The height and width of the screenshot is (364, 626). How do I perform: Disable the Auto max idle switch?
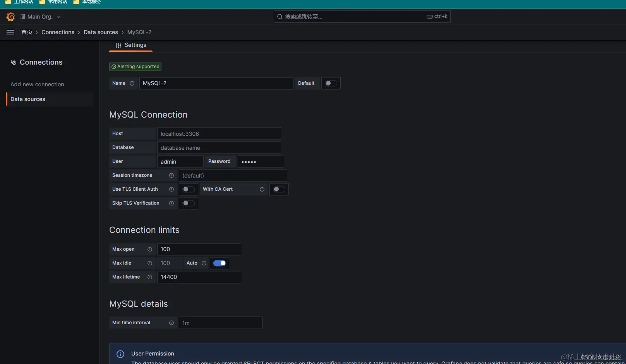pos(220,263)
